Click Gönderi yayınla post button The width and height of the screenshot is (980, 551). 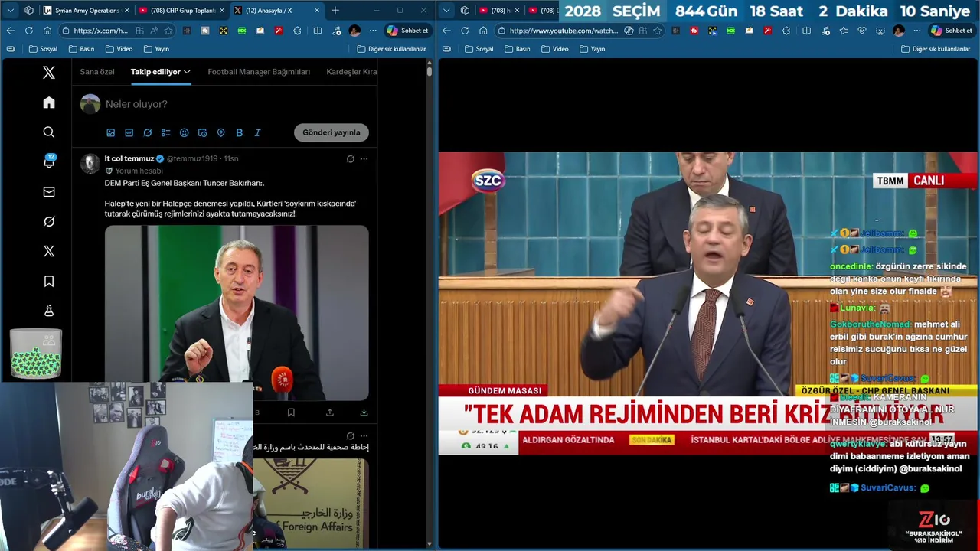(x=332, y=132)
